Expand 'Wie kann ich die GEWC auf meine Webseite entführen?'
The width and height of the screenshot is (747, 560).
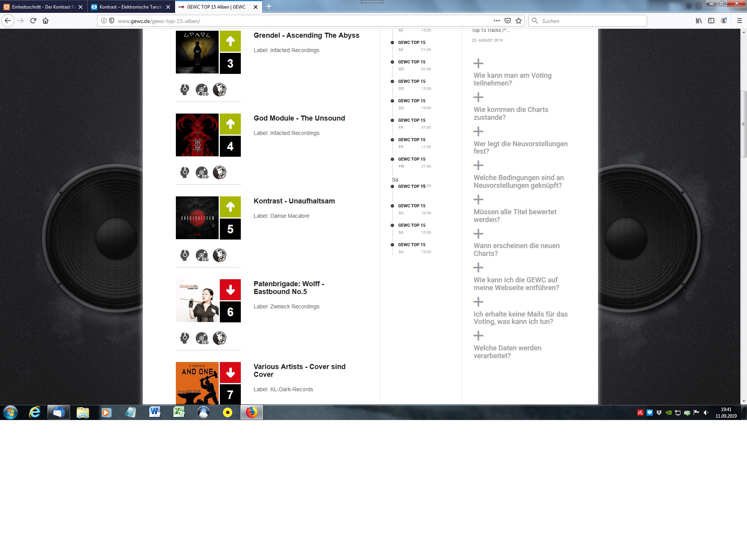click(478, 268)
